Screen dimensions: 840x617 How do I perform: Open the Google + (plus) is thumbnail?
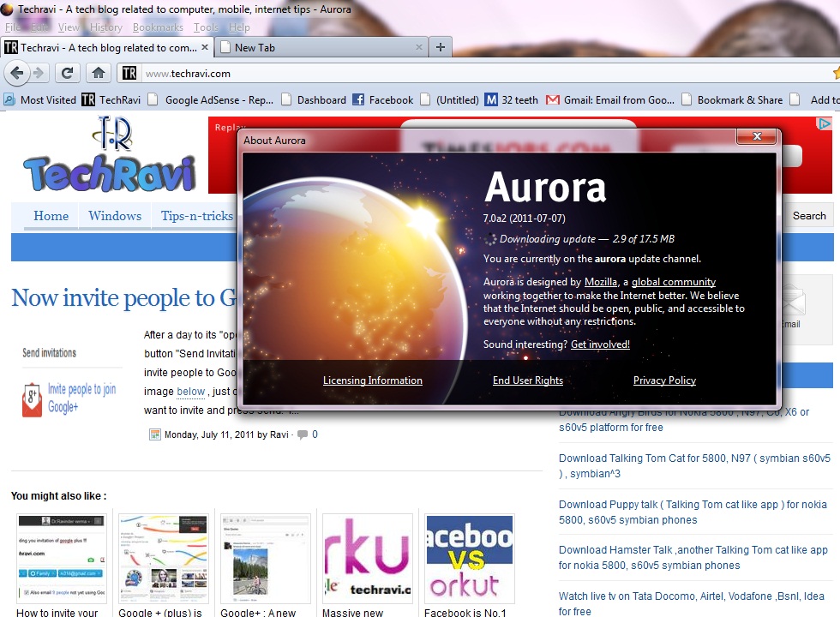tap(164, 559)
